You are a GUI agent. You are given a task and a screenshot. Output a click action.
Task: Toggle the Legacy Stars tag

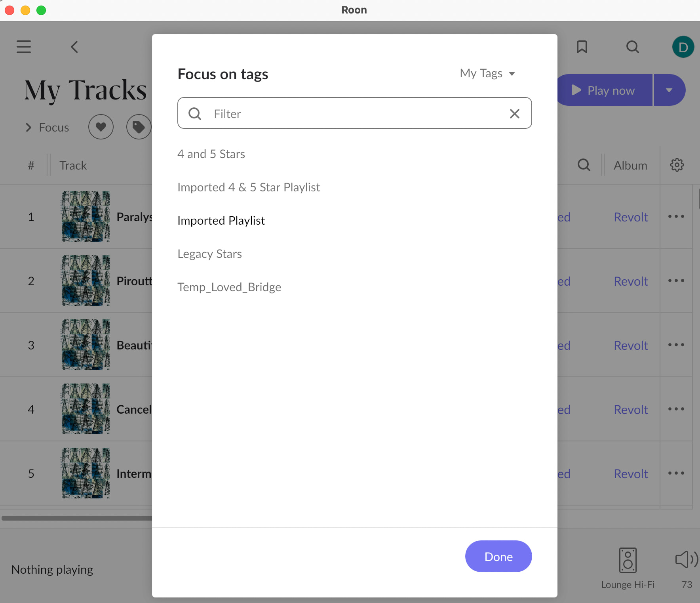209,254
